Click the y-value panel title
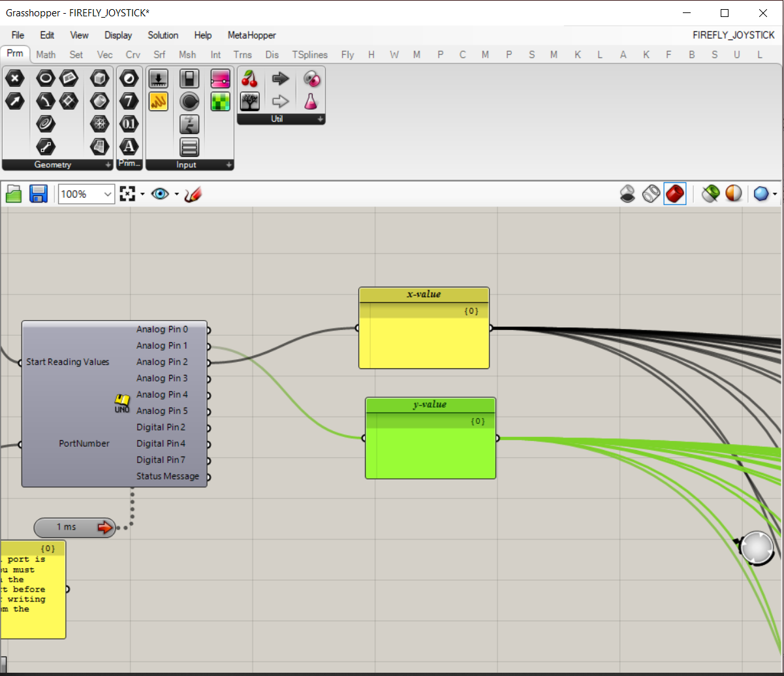The width and height of the screenshot is (784, 676). coord(430,405)
